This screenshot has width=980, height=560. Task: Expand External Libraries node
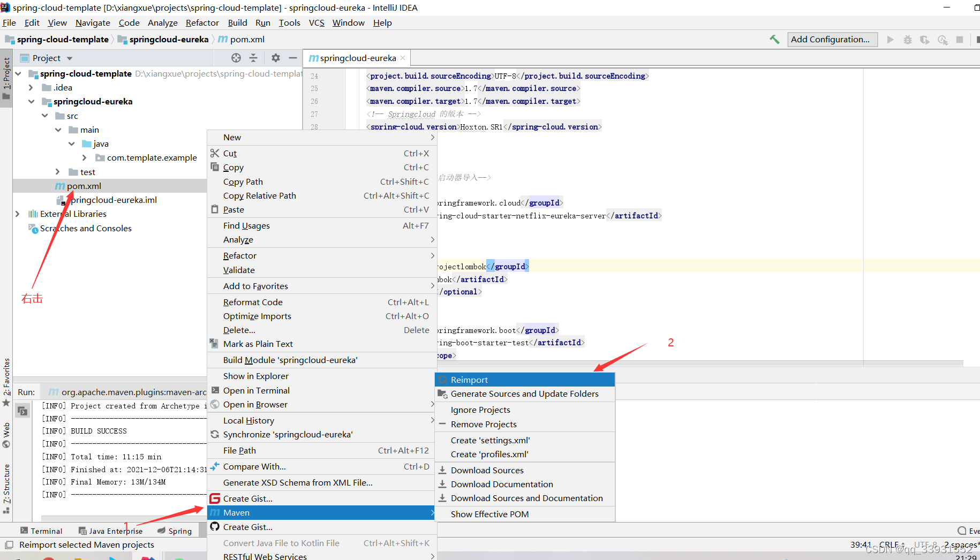point(18,214)
